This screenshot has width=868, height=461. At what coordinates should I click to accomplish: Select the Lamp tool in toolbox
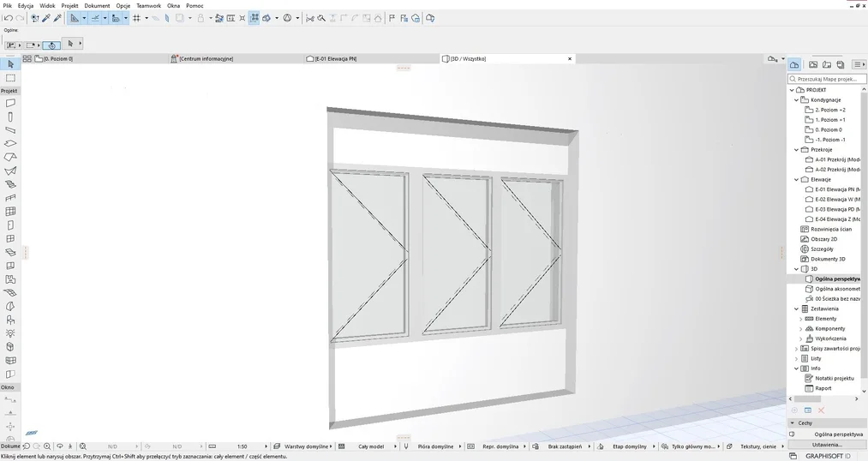coord(10,333)
